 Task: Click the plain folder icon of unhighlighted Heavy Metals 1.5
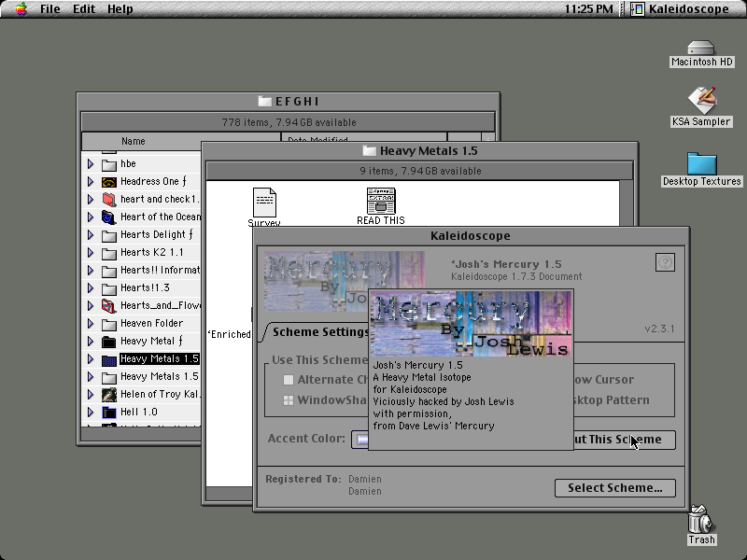(x=109, y=377)
